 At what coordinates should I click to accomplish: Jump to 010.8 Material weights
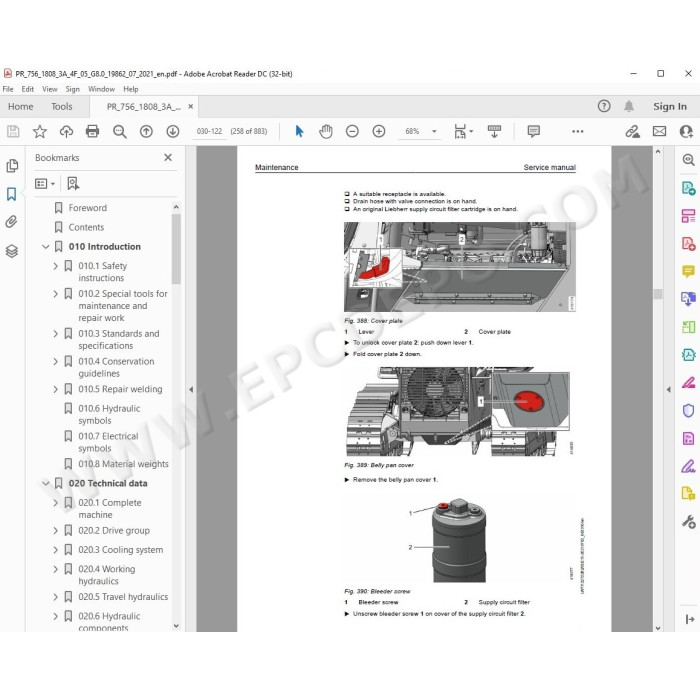tap(123, 464)
